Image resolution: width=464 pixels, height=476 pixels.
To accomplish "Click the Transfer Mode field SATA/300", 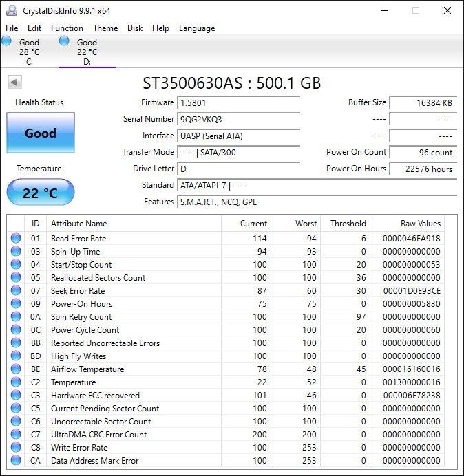I will pos(238,153).
